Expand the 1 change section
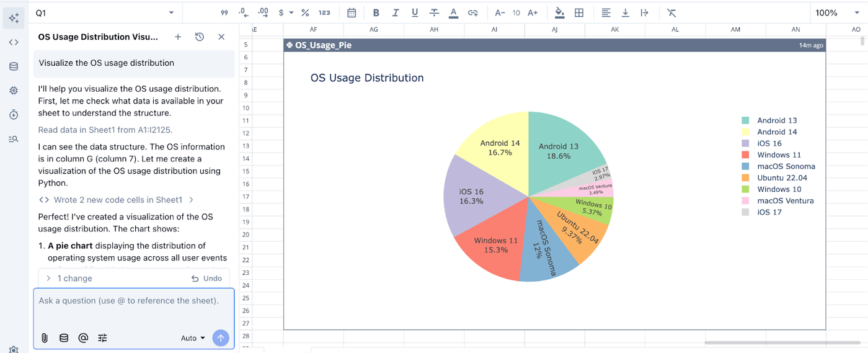This screenshot has height=353, width=868. [68, 279]
